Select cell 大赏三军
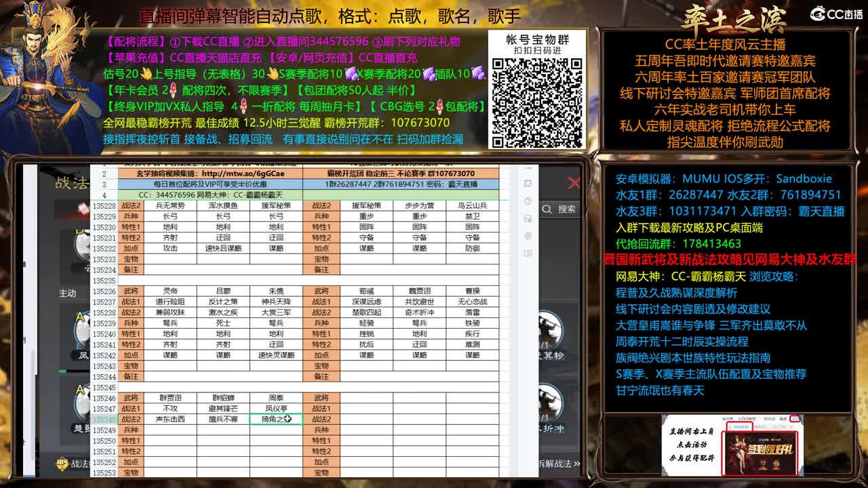Viewport: 868px width, 488px height. (276, 312)
